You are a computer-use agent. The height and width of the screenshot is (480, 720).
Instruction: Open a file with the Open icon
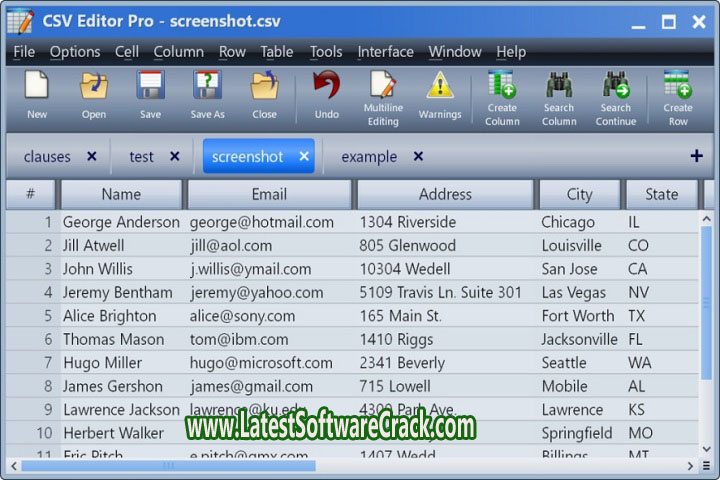point(94,87)
